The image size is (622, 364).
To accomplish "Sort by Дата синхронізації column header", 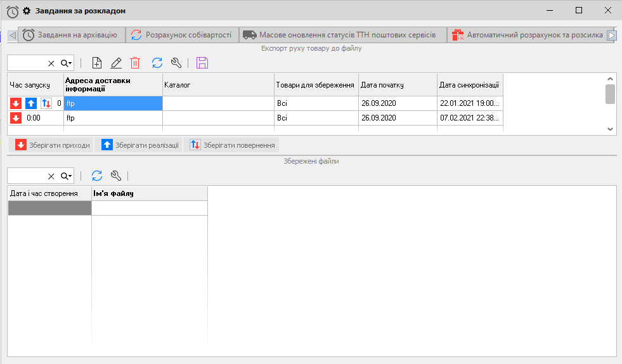I will click(469, 85).
